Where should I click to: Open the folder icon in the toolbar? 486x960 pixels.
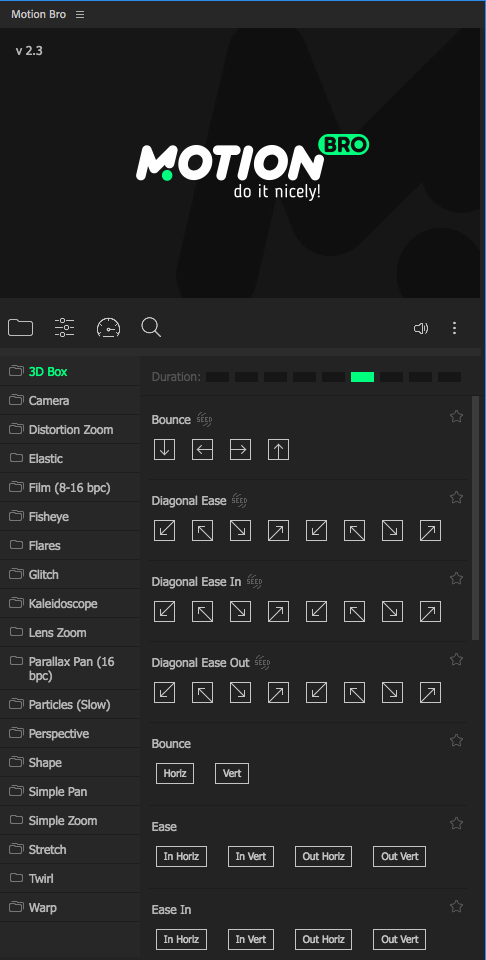coord(20,328)
